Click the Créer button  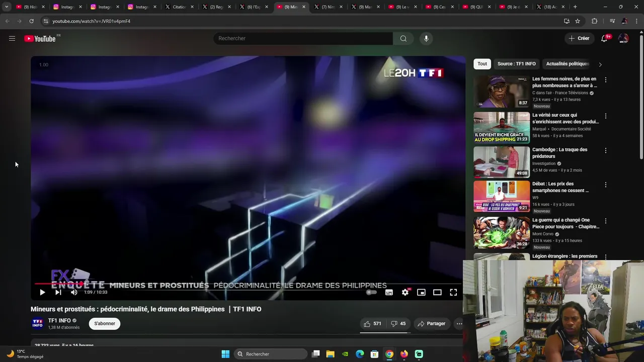pyautogui.click(x=579, y=38)
